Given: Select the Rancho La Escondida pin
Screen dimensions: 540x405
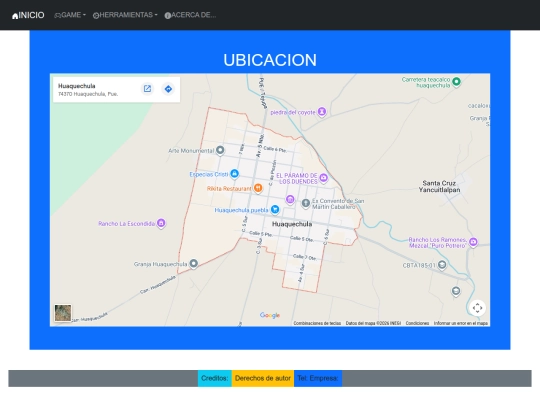Looking at the screenshot, I should [161, 223].
